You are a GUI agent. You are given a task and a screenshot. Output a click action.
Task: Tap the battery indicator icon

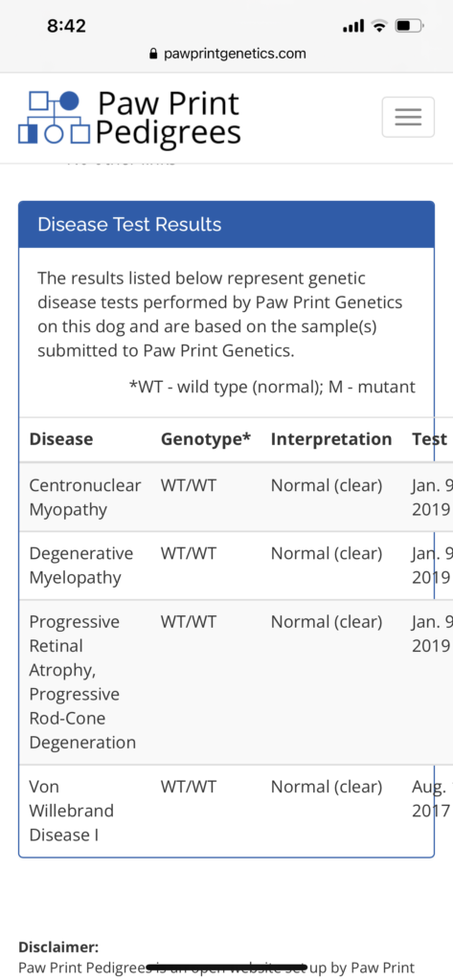(x=410, y=26)
